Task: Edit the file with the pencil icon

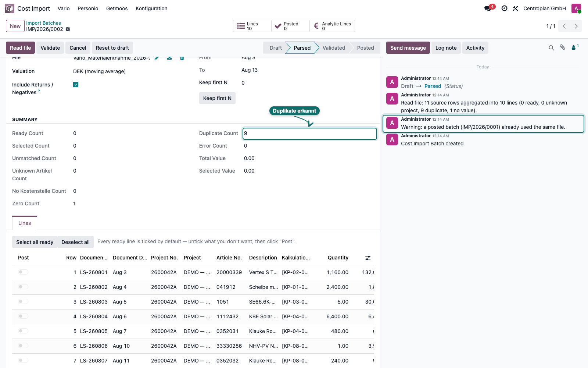Action: coord(157,58)
